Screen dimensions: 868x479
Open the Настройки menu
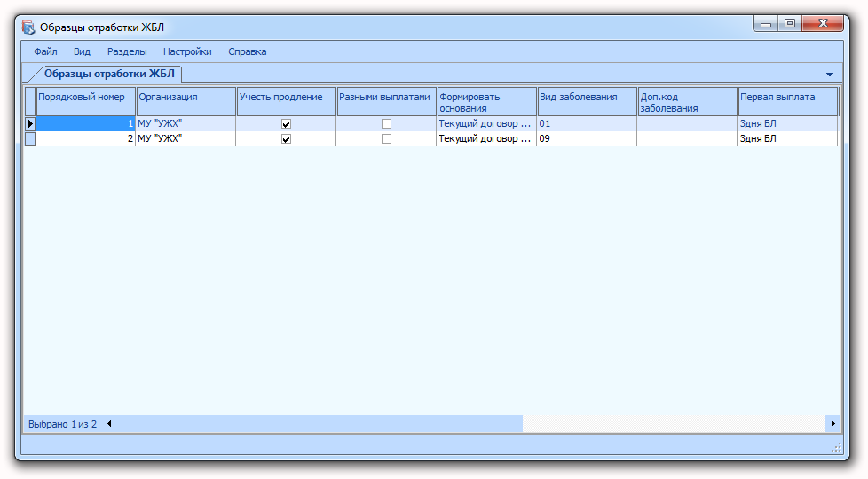(x=187, y=51)
